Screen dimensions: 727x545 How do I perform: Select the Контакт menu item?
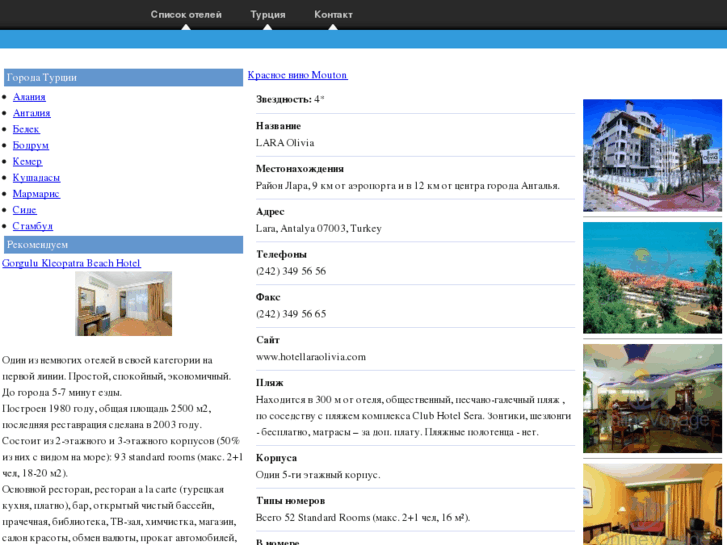[x=333, y=15]
